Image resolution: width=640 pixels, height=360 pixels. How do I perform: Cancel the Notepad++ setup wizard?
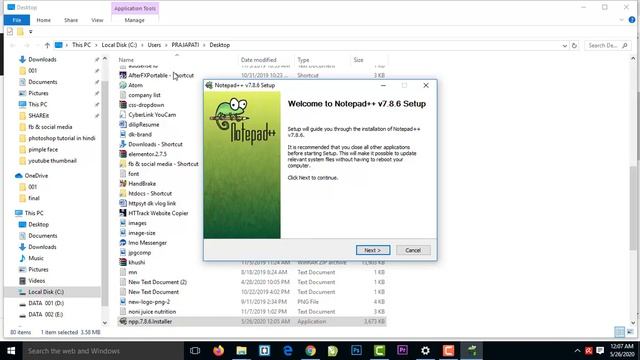[413, 250]
